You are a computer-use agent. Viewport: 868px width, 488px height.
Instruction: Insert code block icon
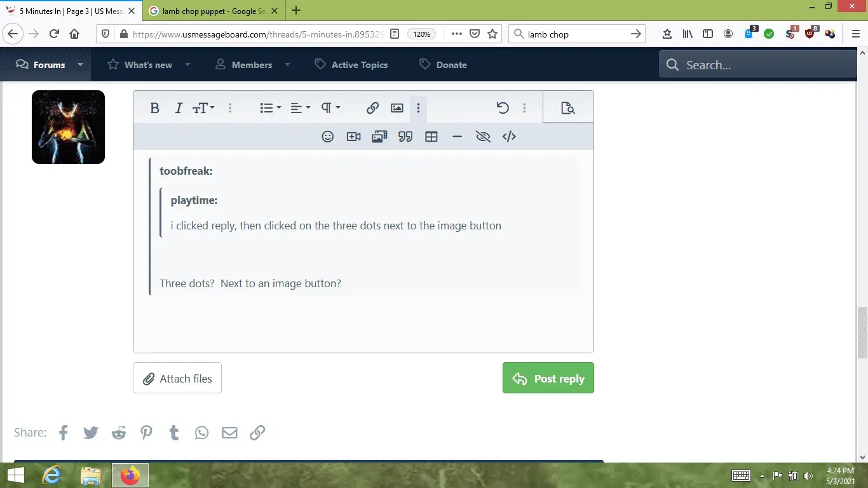tap(509, 137)
